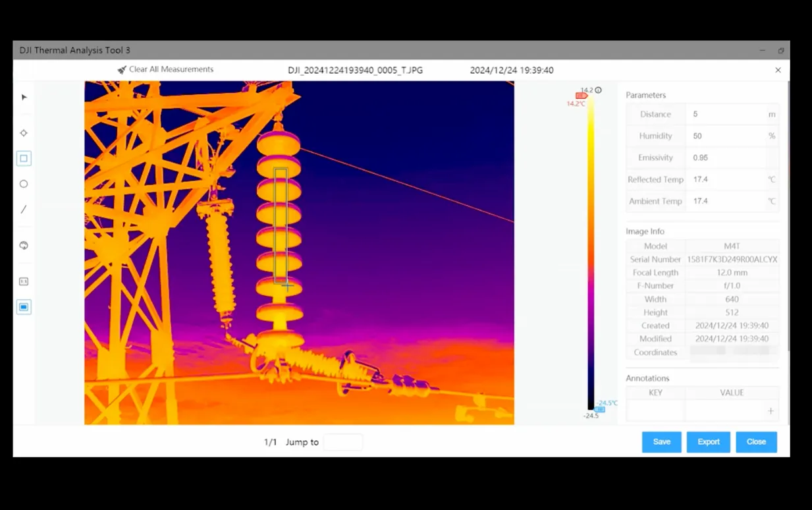Select the arrow pointer tool
The image size is (812, 510).
[x=24, y=98]
